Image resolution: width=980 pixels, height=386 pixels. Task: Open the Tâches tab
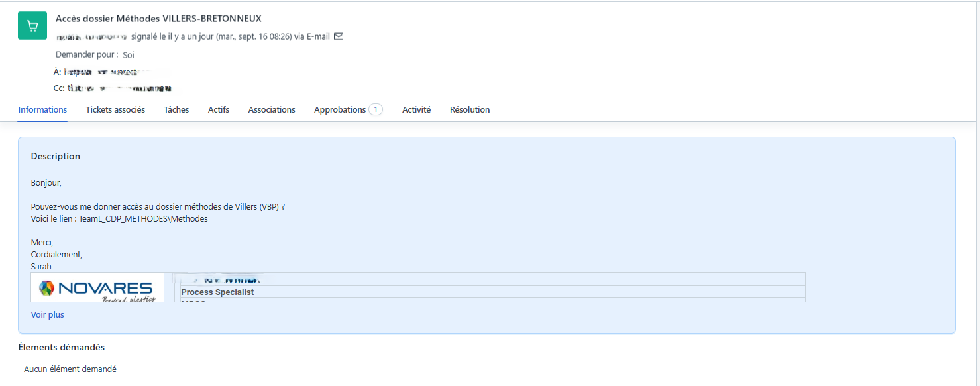click(x=176, y=109)
